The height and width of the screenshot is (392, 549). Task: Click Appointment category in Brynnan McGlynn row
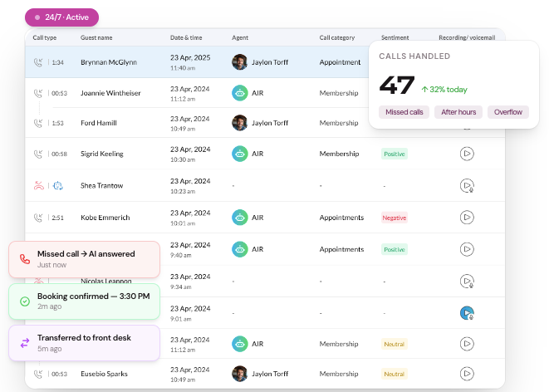[340, 62]
